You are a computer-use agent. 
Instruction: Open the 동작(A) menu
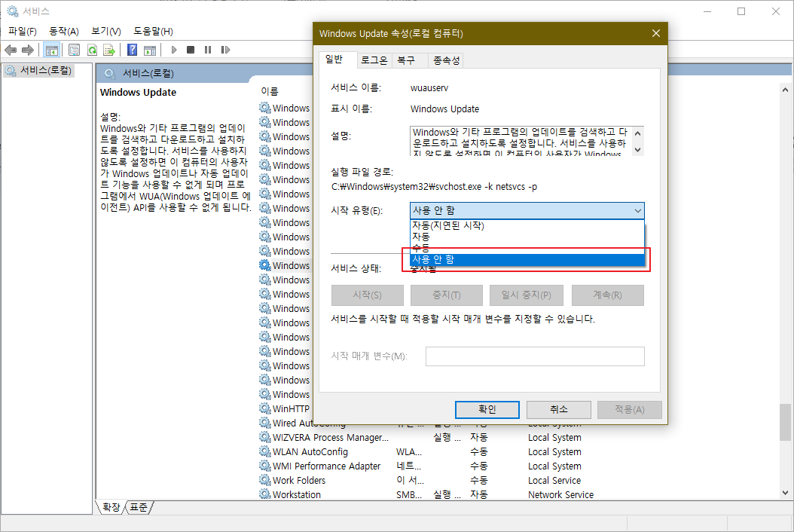coord(64,32)
